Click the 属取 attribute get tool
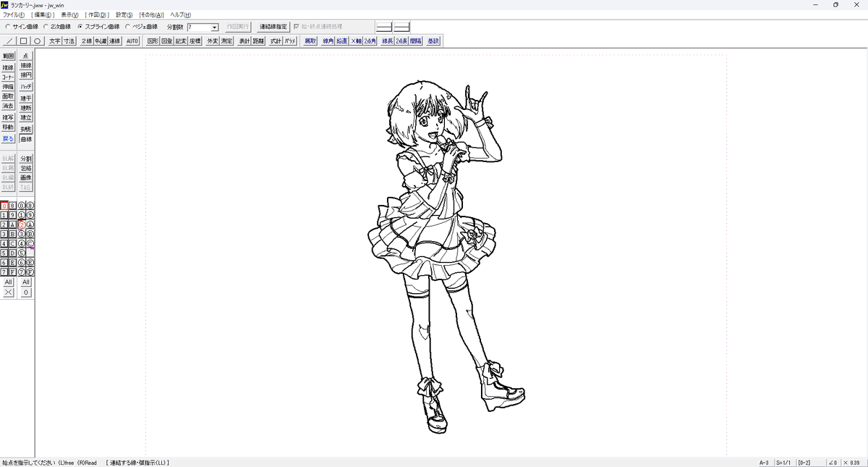 [310, 41]
